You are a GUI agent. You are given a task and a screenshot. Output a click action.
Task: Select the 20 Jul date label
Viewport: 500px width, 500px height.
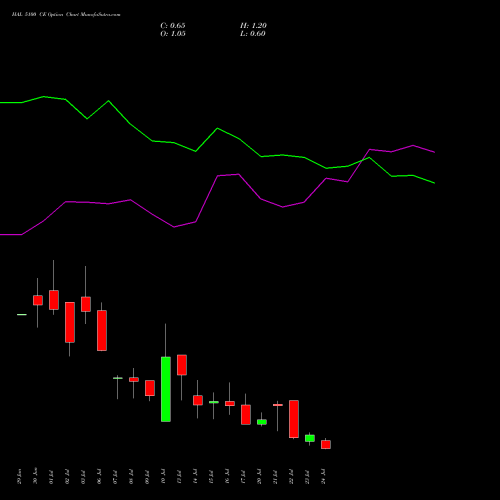click(x=259, y=477)
